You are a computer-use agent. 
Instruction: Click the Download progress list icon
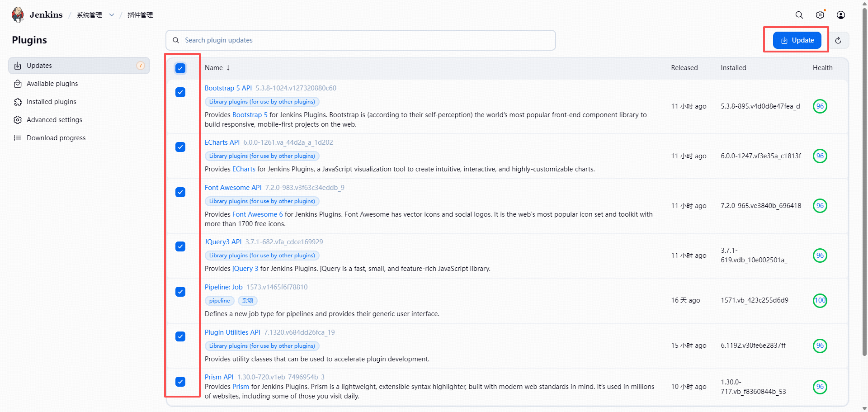click(18, 138)
